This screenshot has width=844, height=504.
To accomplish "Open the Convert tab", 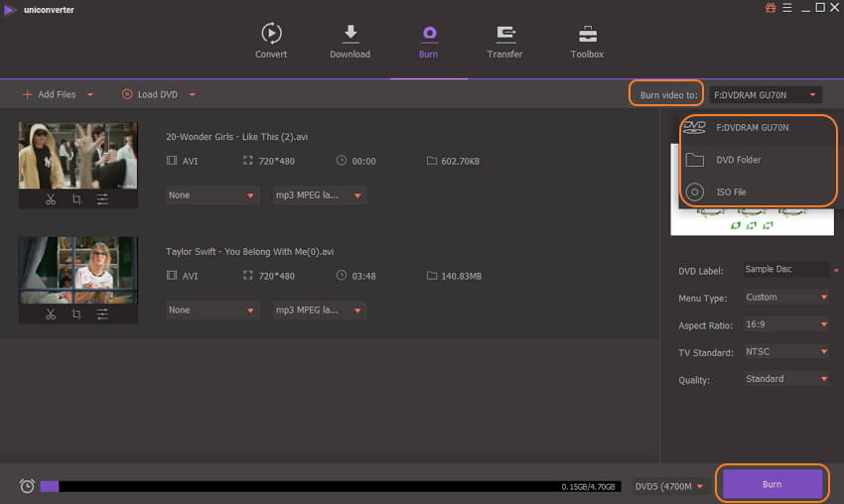I will (x=271, y=41).
